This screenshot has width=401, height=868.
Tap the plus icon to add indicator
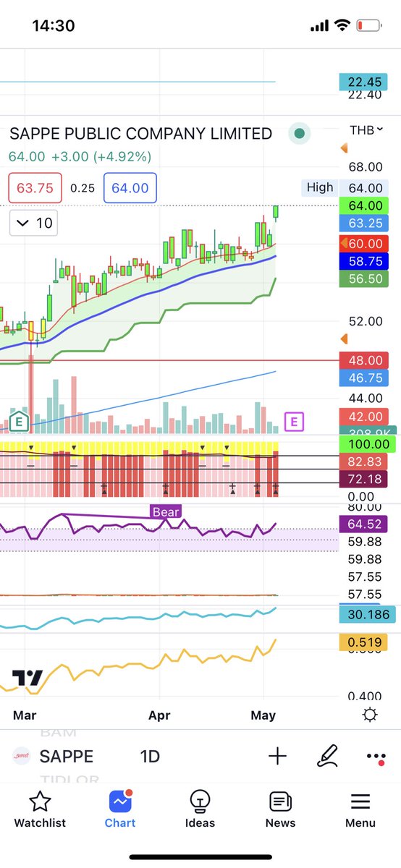coord(277,757)
